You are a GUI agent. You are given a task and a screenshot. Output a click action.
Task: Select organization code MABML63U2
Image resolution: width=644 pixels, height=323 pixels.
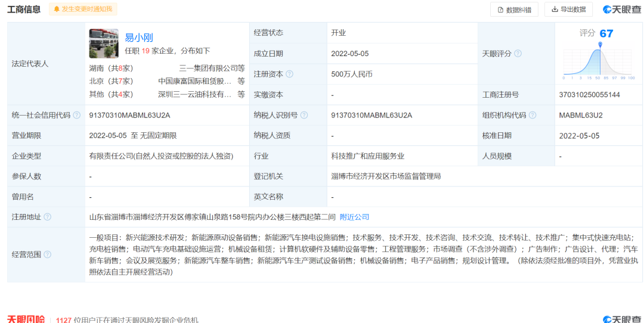(581, 116)
